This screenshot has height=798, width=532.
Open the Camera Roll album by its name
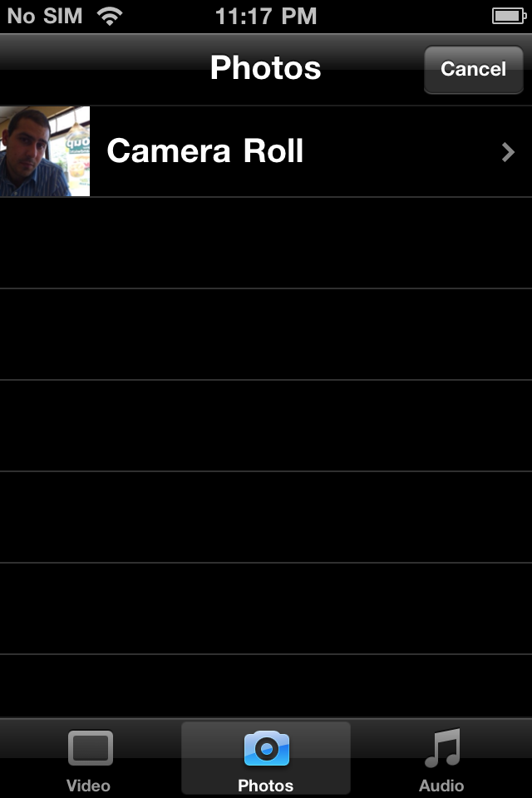click(205, 151)
